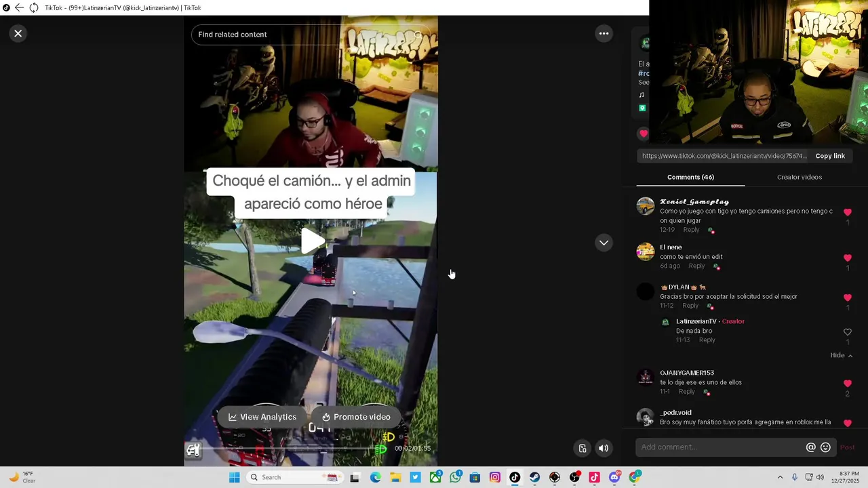Open El nene's profile avatar
Image resolution: width=868 pixels, height=488 pixels.
click(x=646, y=251)
